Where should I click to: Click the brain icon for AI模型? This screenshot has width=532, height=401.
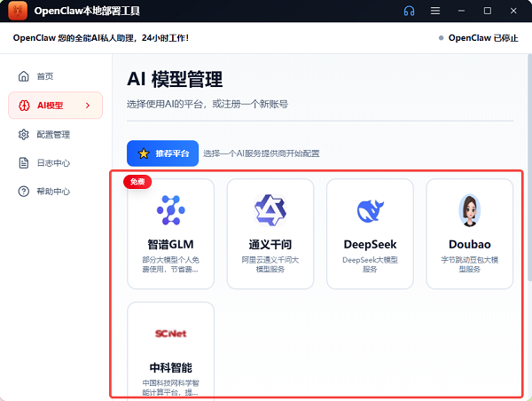point(24,106)
